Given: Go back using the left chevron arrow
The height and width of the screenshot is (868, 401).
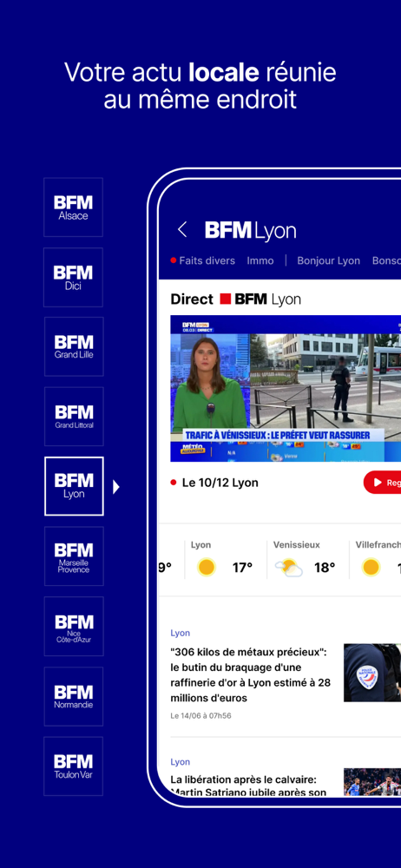Looking at the screenshot, I should (x=181, y=230).
